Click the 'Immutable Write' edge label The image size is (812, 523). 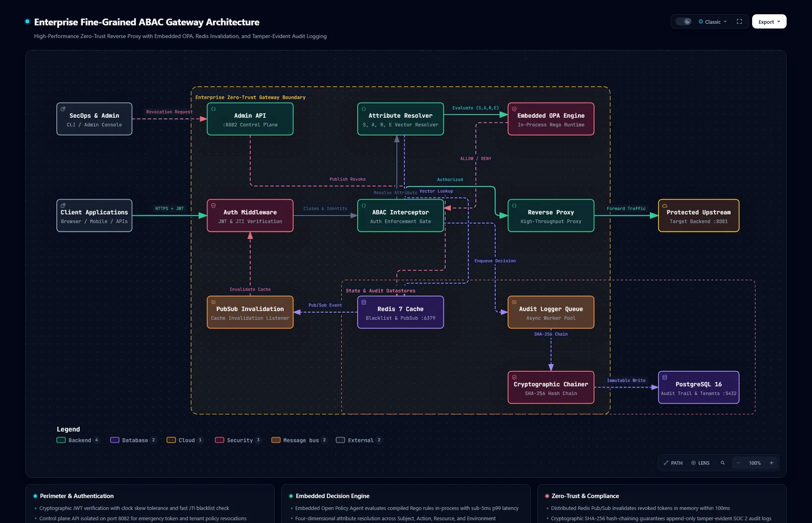click(x=626, y=380)
